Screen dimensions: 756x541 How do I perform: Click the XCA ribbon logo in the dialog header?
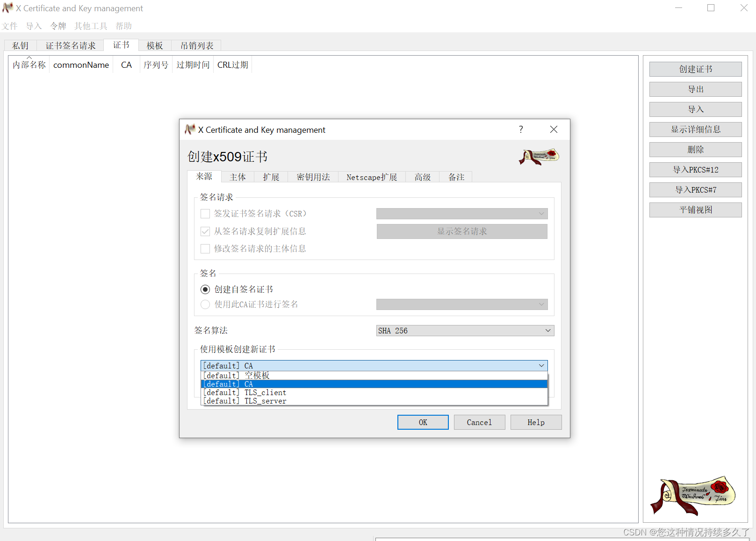538,157
